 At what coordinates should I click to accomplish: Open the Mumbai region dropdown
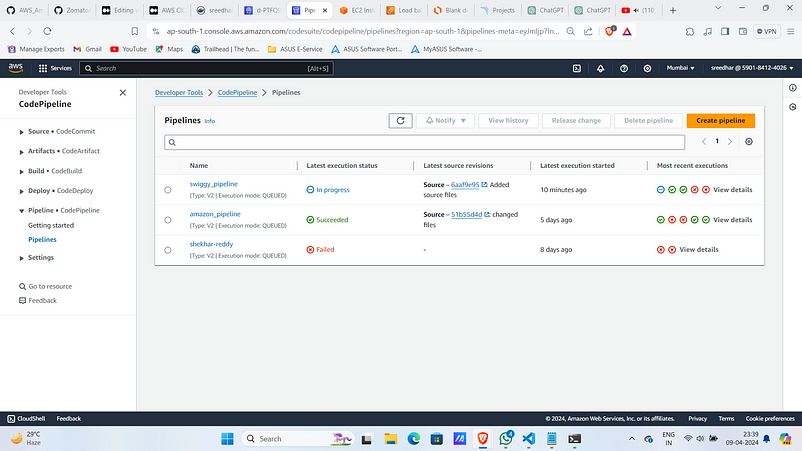click(x=680, y=68)
